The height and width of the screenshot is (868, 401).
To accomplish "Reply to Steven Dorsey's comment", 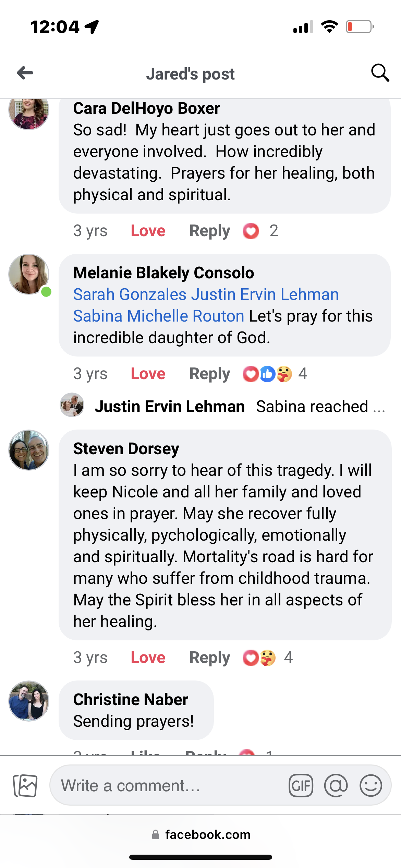I will pyautogui.click(x=209, y=658).
